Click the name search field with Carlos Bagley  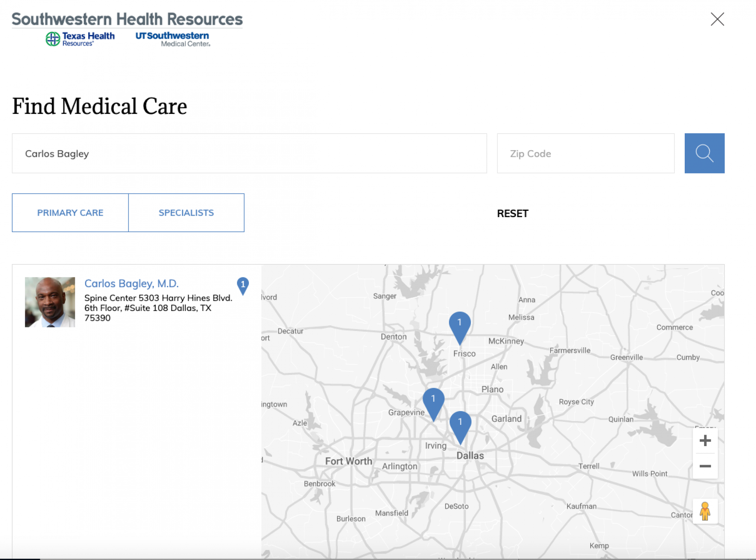click(x=249, y=153)
